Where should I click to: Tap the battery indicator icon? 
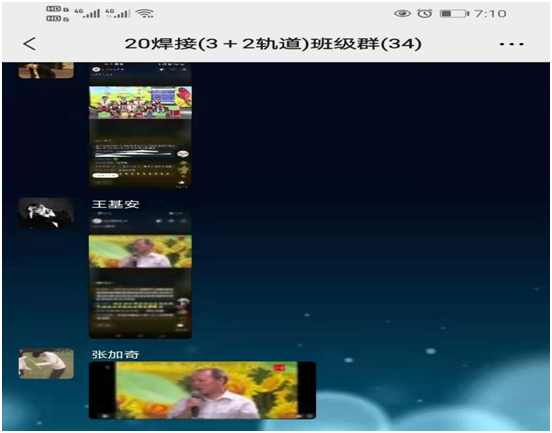click(454, 14)
